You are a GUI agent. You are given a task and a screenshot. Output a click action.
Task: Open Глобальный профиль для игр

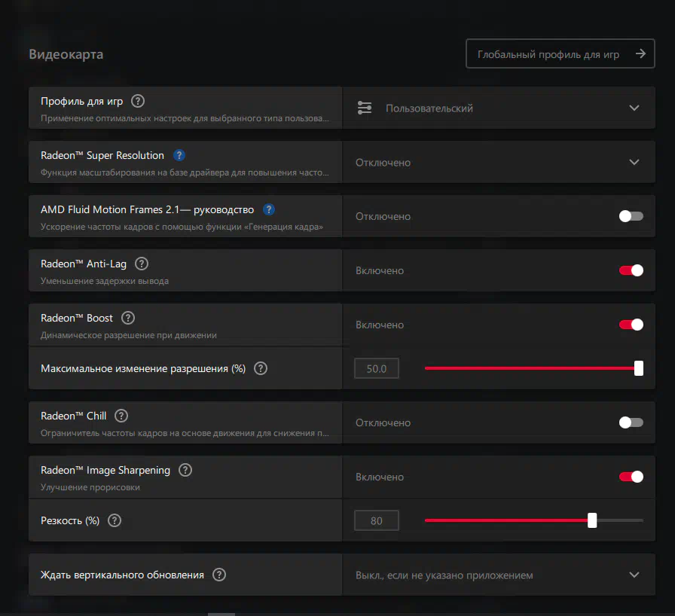pos(560,53)
